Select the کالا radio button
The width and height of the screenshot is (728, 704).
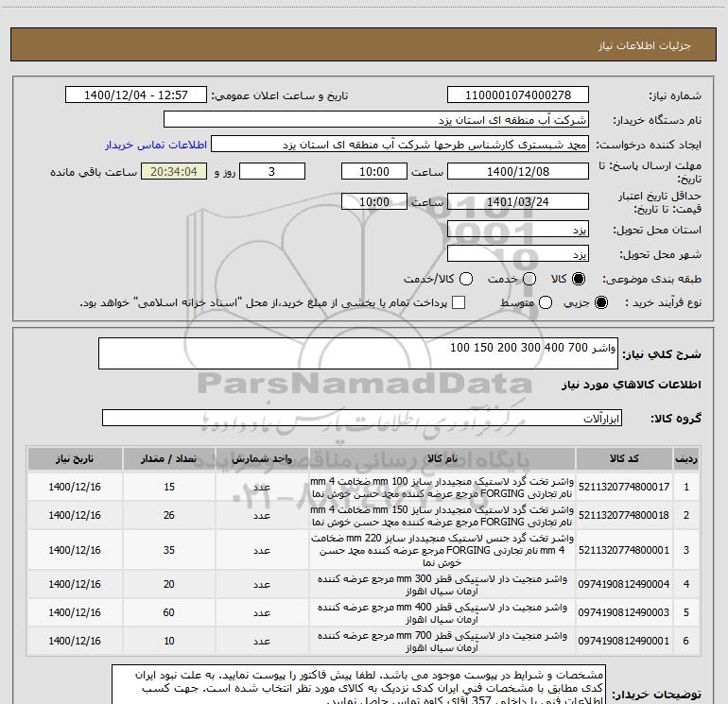point(579,279)
